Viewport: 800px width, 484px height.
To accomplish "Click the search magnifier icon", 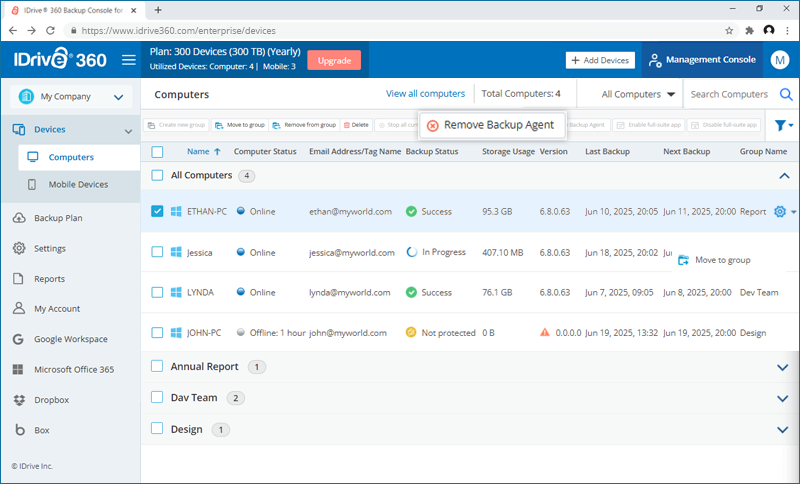I will pyautogui.click(x=786, y=95).
